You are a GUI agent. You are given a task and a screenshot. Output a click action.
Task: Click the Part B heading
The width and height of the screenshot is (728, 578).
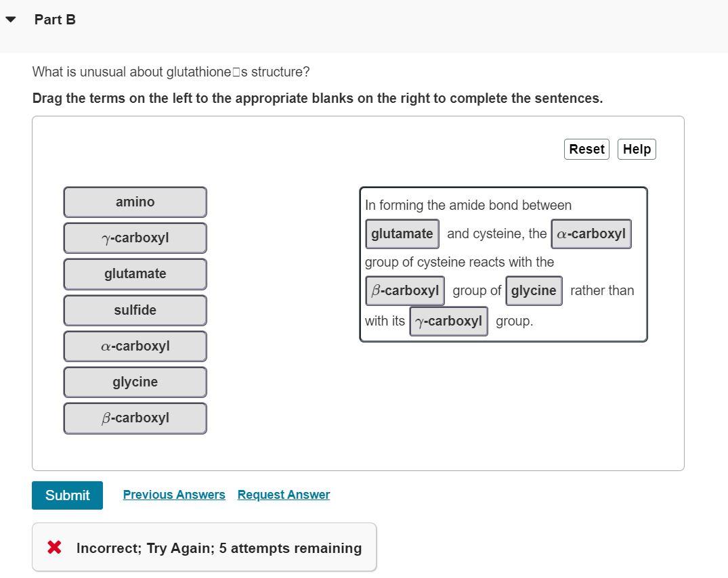(55, 20)
